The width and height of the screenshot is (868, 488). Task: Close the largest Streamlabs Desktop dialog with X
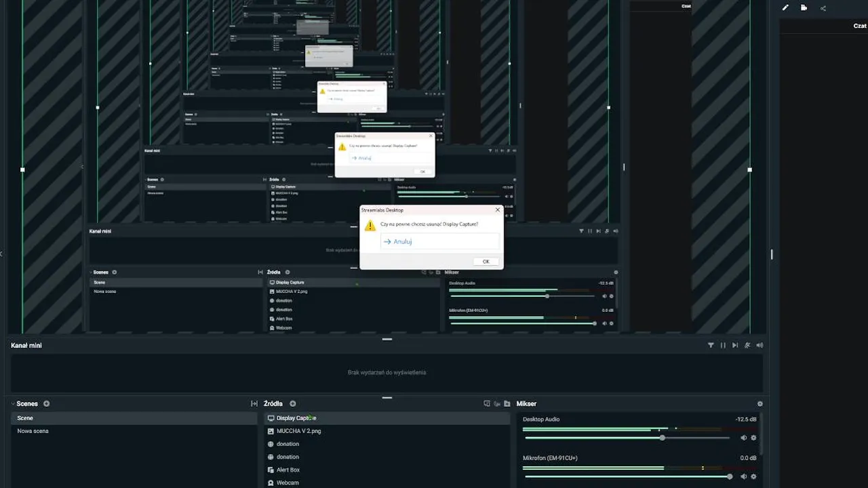(x=498, y=210)
